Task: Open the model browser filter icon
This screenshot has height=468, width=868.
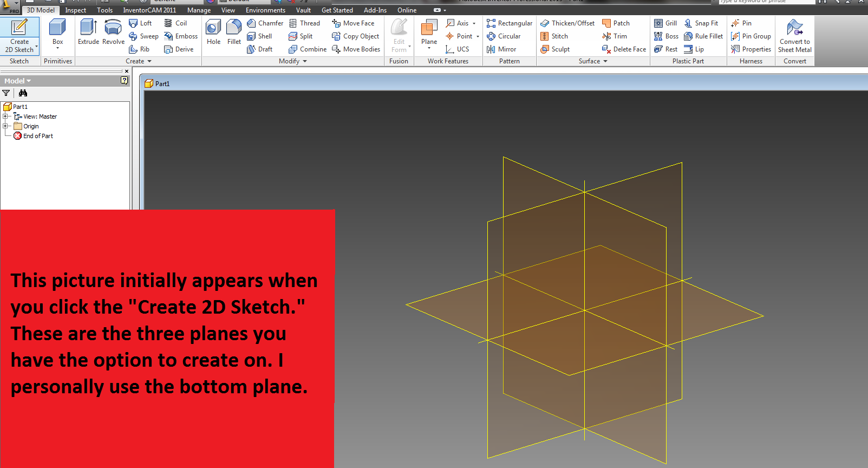Action: click(x=6, y=93)
